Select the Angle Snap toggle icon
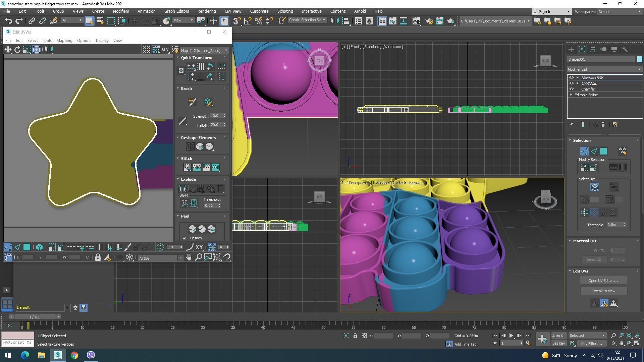644x362 pixels. pos(248,21)
